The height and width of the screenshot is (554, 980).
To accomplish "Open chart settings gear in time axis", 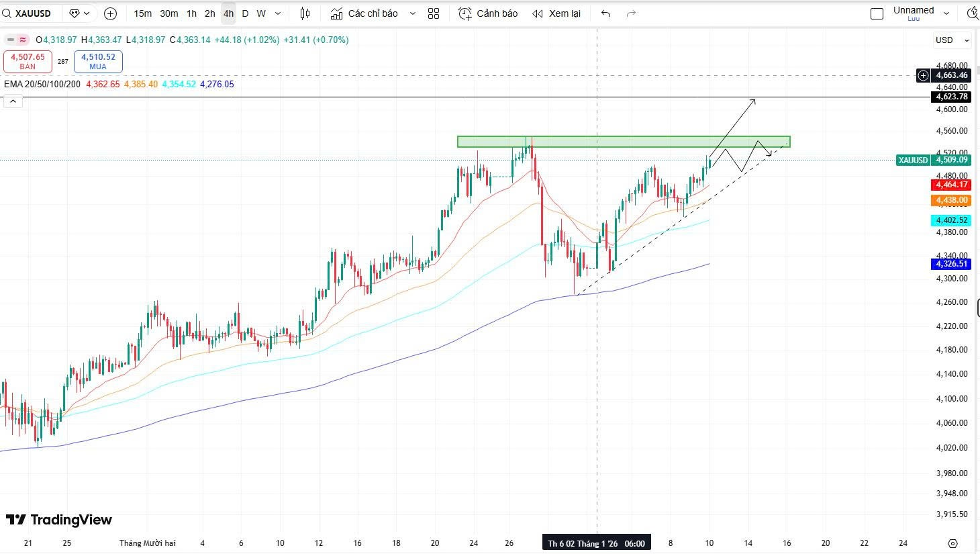I will (952, 543).
